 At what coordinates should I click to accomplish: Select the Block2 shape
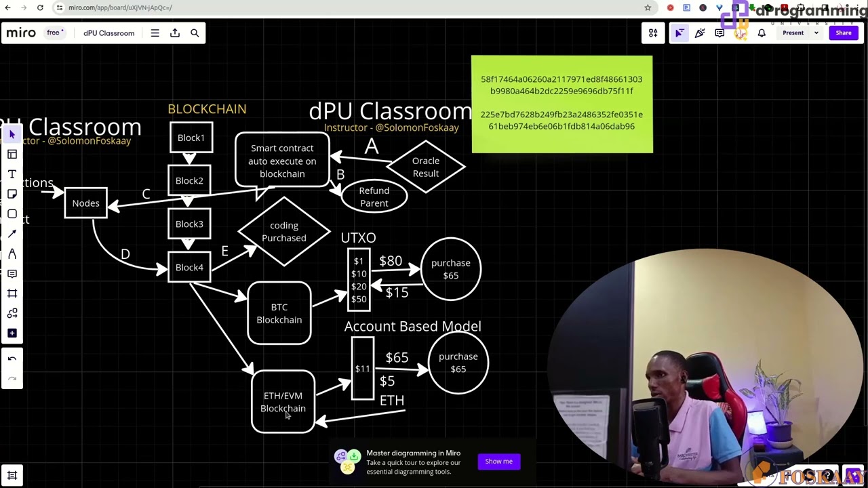click(189, 181)
